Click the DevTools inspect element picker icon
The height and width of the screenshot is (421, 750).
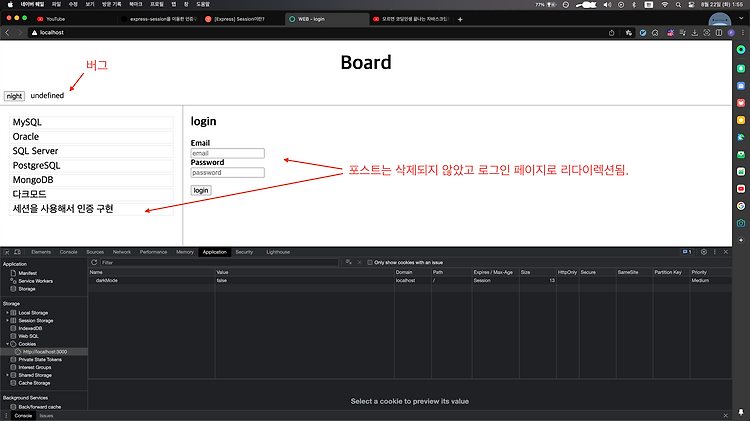tap(7, 252)
